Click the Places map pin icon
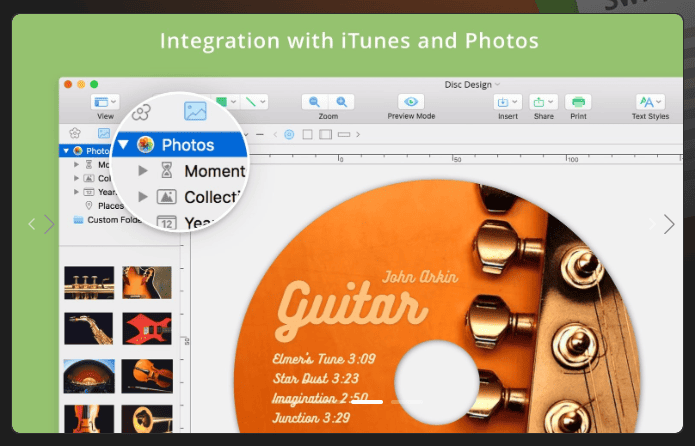695x446 pixels. (x=89, y=206)
